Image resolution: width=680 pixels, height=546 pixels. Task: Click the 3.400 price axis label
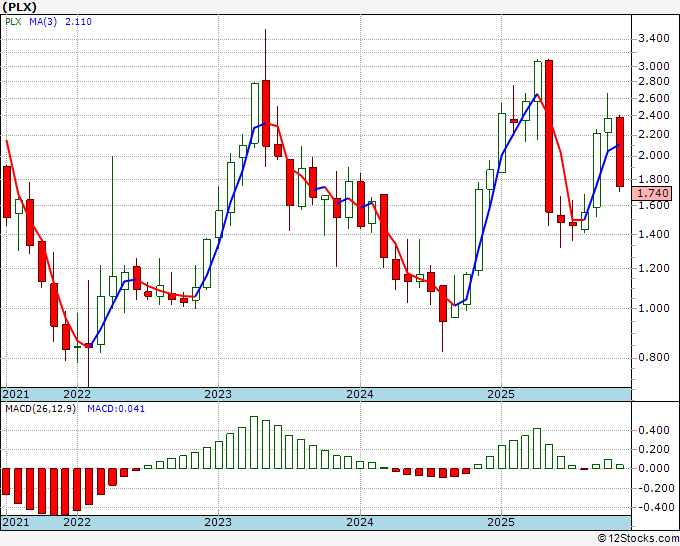pos(654,39)
